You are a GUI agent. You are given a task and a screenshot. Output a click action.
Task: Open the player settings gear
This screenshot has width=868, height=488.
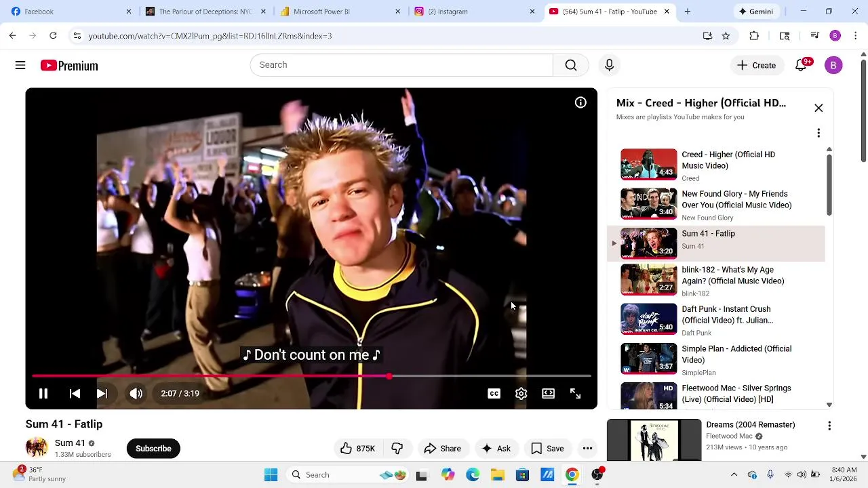pyautogui.click(x=521, y=393)
